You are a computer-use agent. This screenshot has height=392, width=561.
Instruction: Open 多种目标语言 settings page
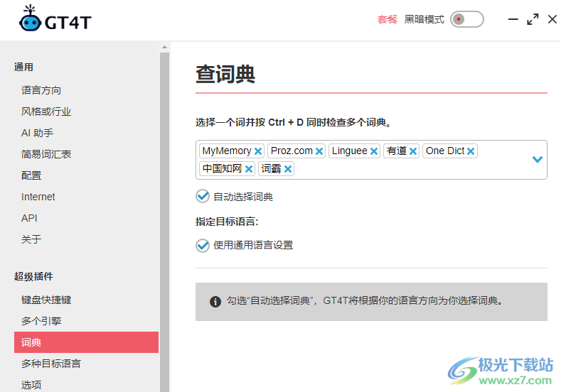coord(51,364)
